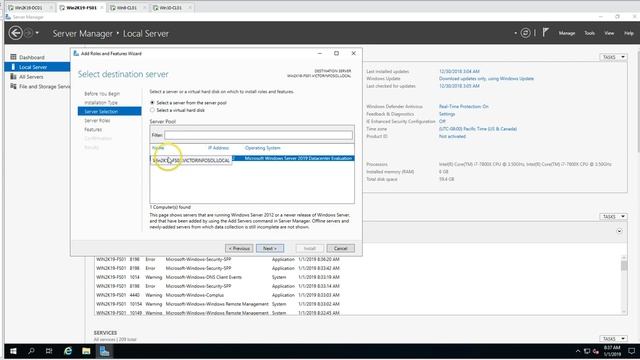This screenshot has height=360, width=640.
Task: Click the IE Enhanced Security Off link
Action: pos(442,122)
